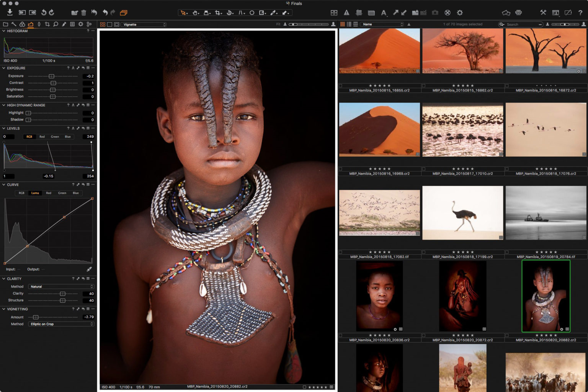Click the auto-adjust button in the Exposure panel
The height and width of the screenshot is (392, 588).
[x=73, y=68]
